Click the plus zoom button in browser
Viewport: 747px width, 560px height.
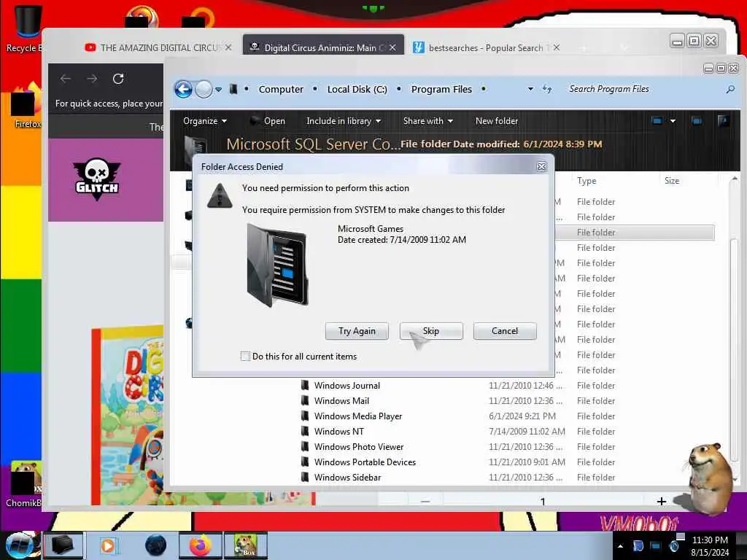click(661, 501)
